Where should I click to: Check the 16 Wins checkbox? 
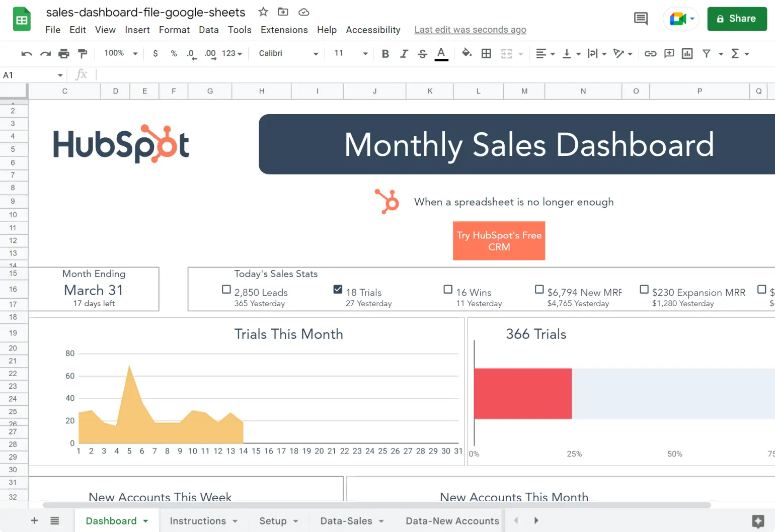pos(448,289)
